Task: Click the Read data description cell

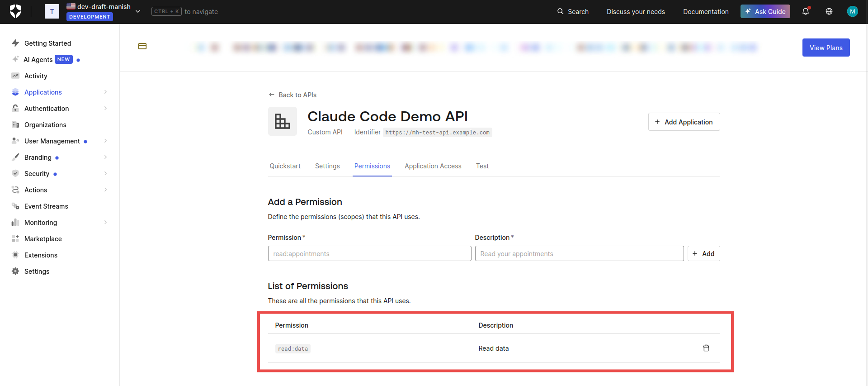Action: [x=494, y=348]
